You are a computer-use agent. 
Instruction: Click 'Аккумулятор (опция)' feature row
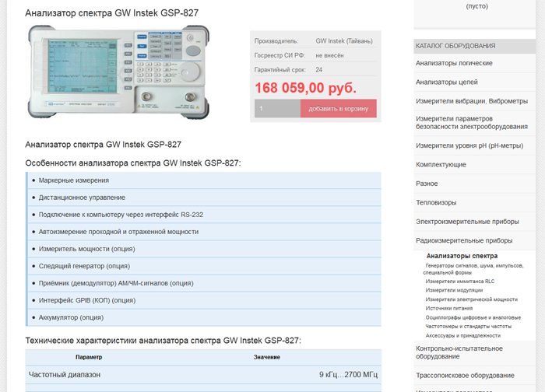[204, 317]
